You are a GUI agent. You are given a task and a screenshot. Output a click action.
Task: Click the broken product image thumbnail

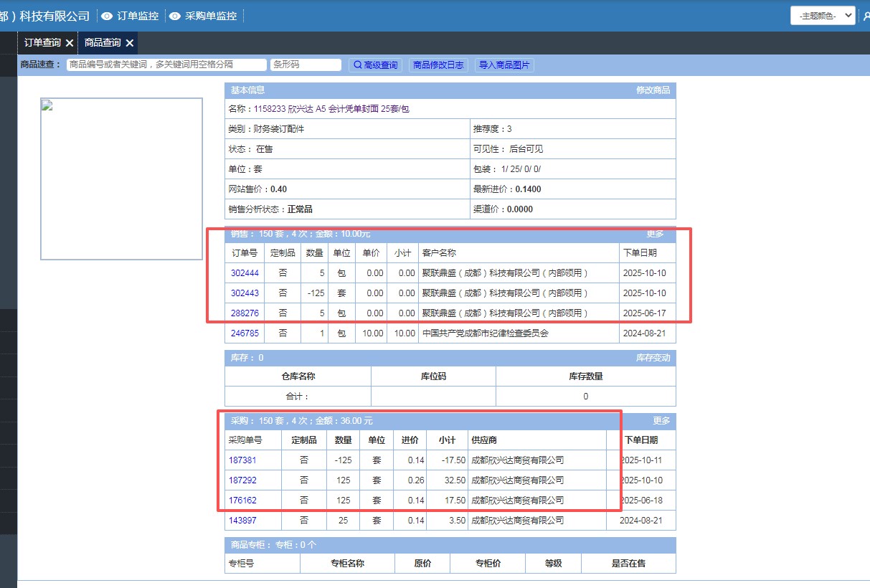[121, 179]
